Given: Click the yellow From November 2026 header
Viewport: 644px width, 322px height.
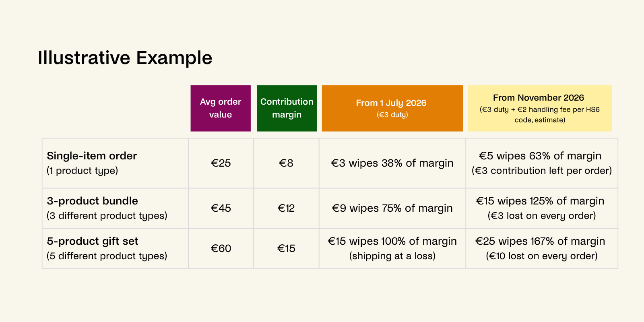Looking at the screenshot, I should tap(540, 108).
